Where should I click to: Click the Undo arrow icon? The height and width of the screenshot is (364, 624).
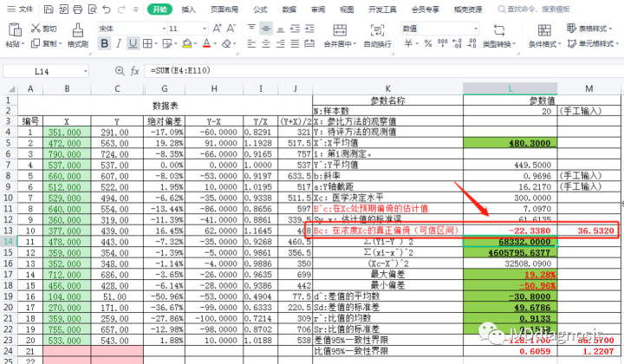pos(107,9)
